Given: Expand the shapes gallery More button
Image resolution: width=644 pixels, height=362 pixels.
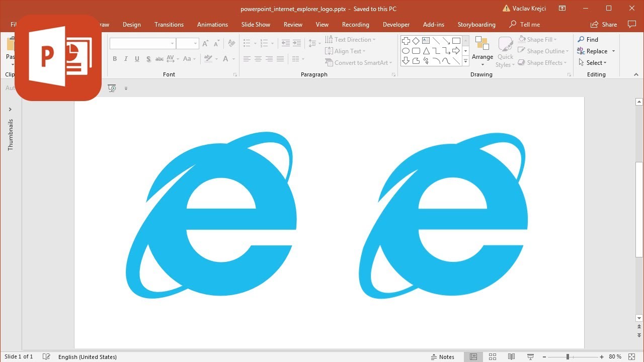Looking at the screenshot, I should point(465,61).
